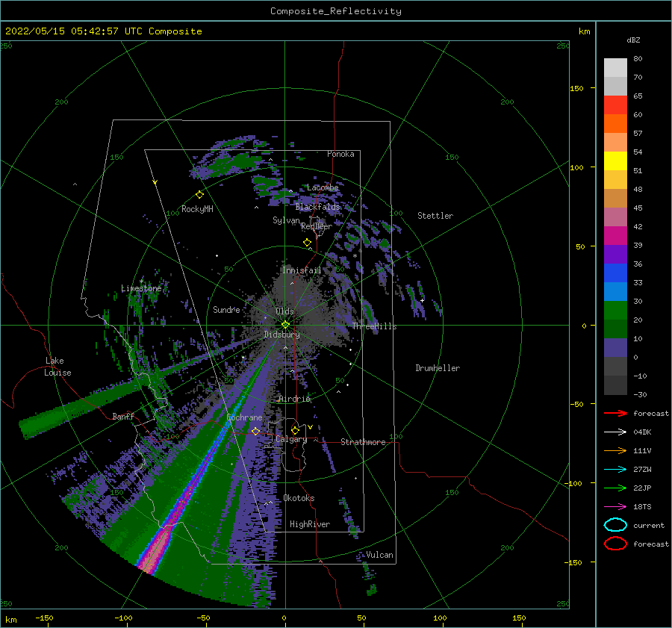Select the bright green 30 dBZ swatch
Image resolution: width=672 pixels, height=628 pixels.
pos(615,311)
